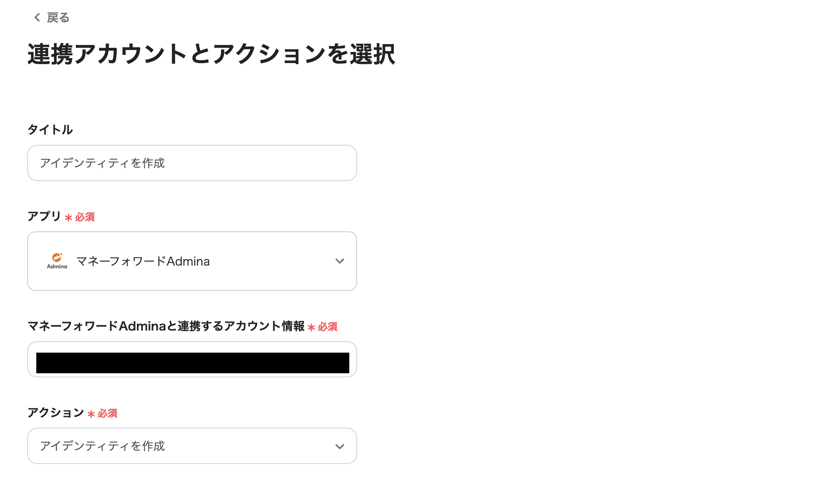Click the 戻る link to go back
The width and height of the screenshot is (819, 504).
57,17
